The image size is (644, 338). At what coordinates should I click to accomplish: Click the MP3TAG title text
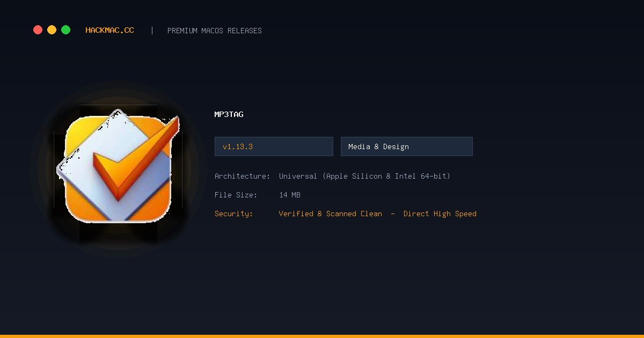229,114
